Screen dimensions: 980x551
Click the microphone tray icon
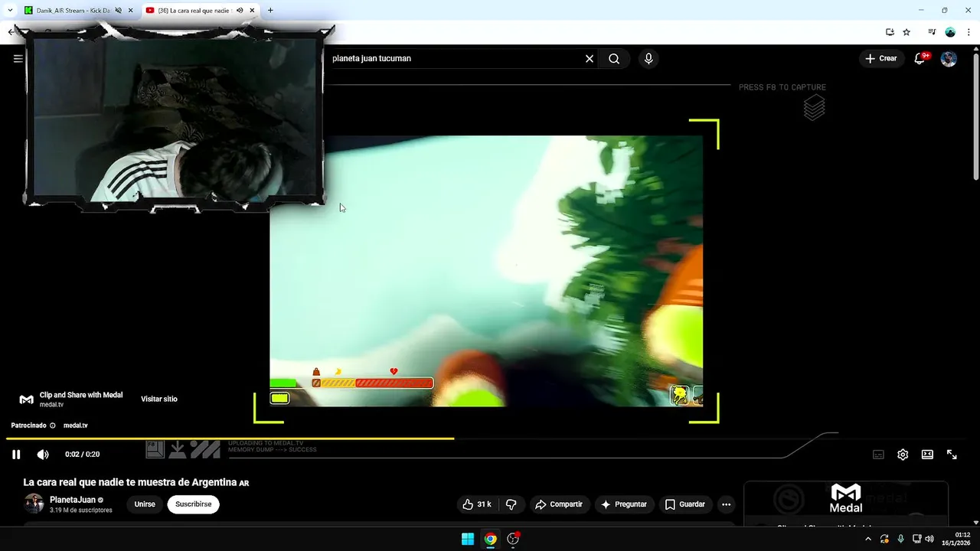point(900,539)
